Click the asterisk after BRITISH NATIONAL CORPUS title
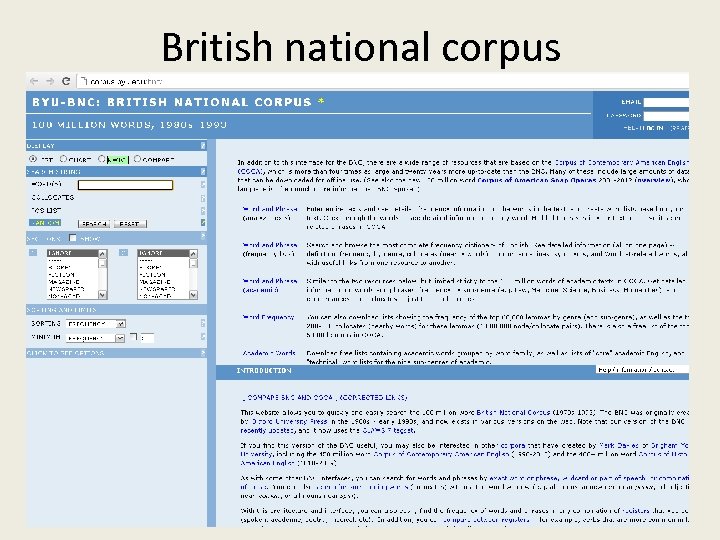 (x=321, y=101)
